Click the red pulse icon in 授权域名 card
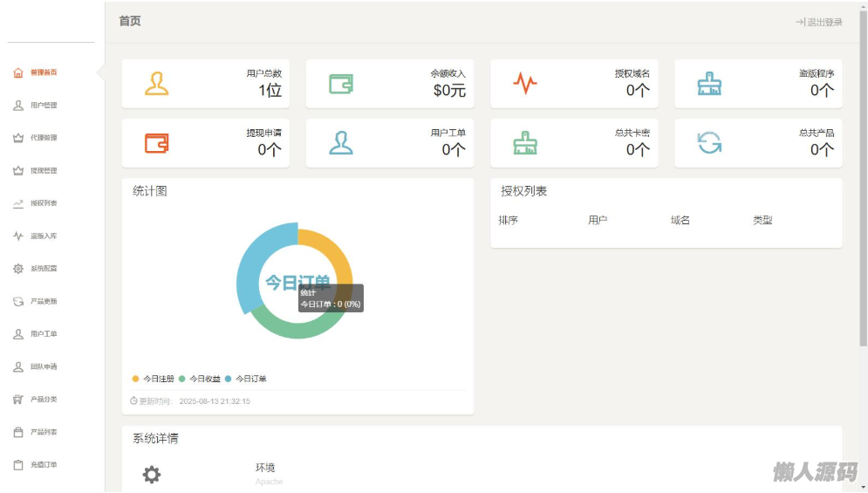This screenshot has width=868, height=493. point(524,84)
